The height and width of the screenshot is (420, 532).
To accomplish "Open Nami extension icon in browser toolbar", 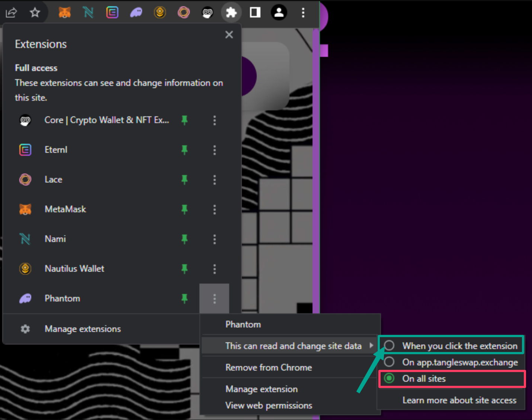I will point(89,13).
